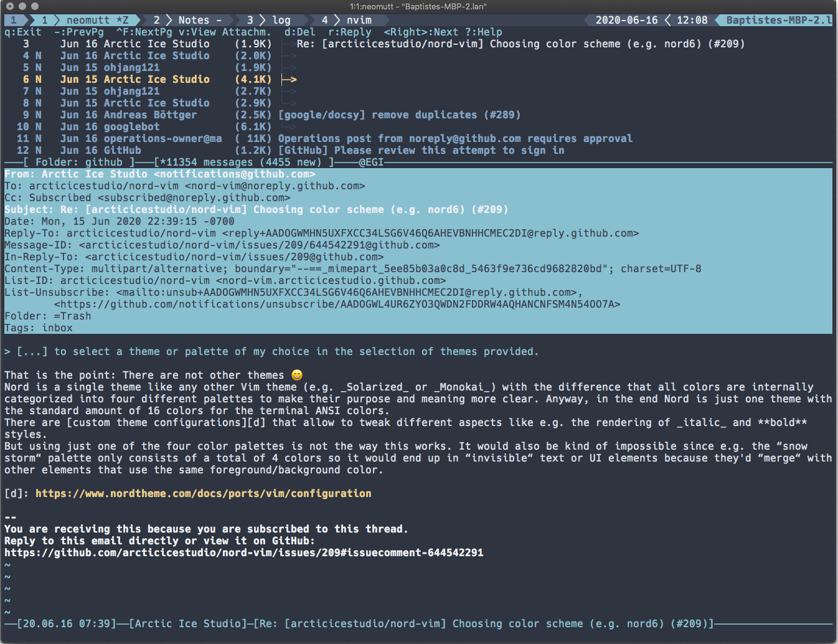Click the [Arctic Ice Studio] pager status
838x644 pixels.
(188, 623)
